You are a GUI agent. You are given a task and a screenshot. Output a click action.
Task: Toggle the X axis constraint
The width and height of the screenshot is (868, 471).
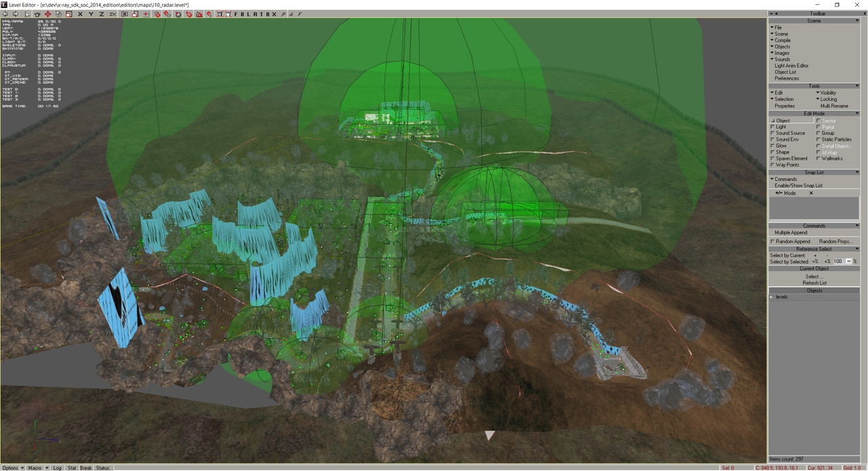[x=81, y=14]
